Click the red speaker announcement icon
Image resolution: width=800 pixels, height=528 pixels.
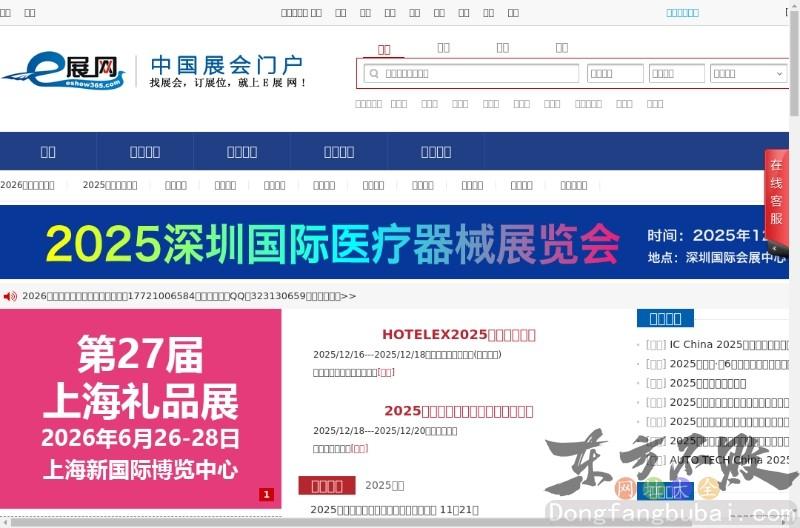[10, 296]
